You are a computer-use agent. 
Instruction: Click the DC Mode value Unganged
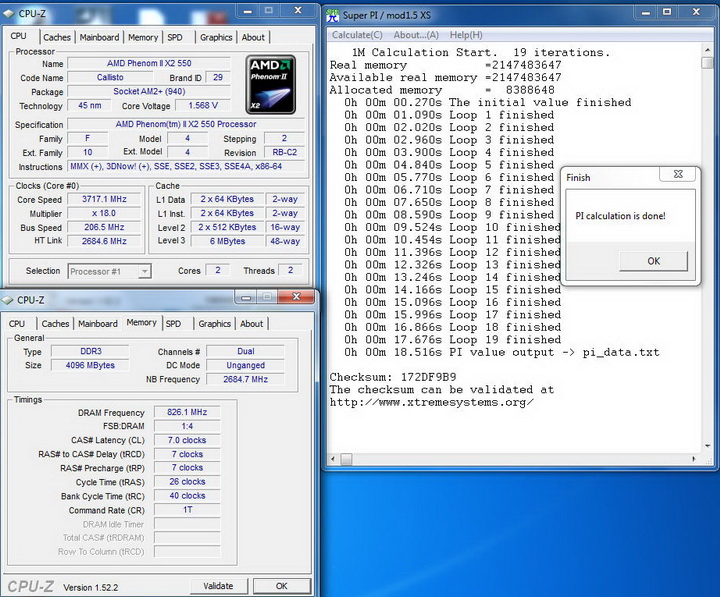(246, 366)
